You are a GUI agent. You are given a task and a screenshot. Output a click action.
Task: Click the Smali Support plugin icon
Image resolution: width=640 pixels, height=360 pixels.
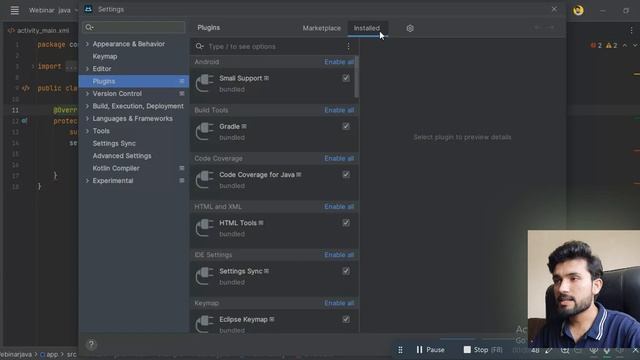click(x=204, y=83)
